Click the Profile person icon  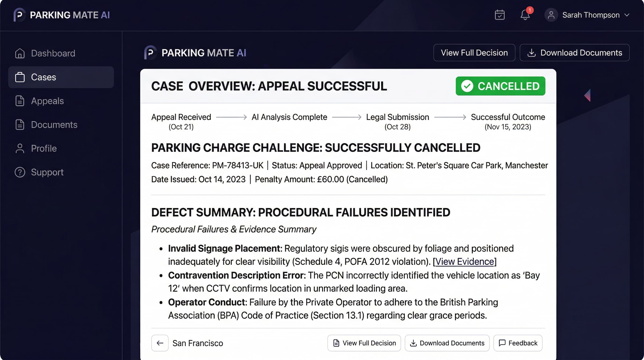click(x=20, y=148)
